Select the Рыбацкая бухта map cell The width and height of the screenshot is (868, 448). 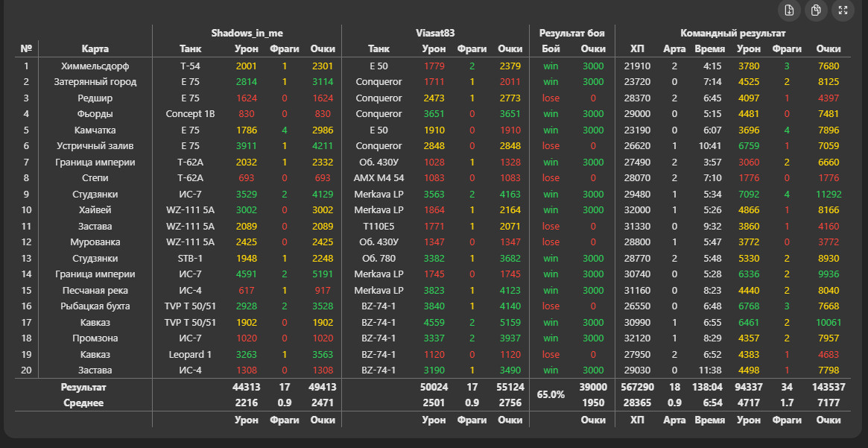(95, 306)
